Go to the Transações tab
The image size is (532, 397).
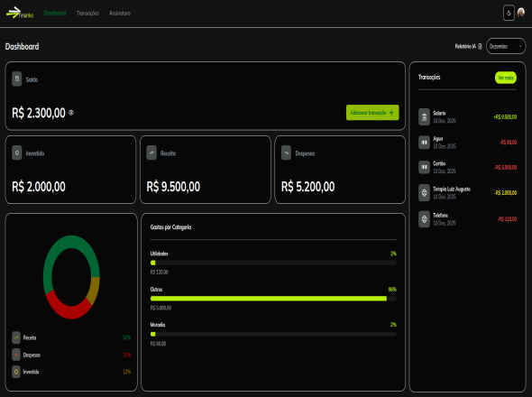click(x=87, y=14)
